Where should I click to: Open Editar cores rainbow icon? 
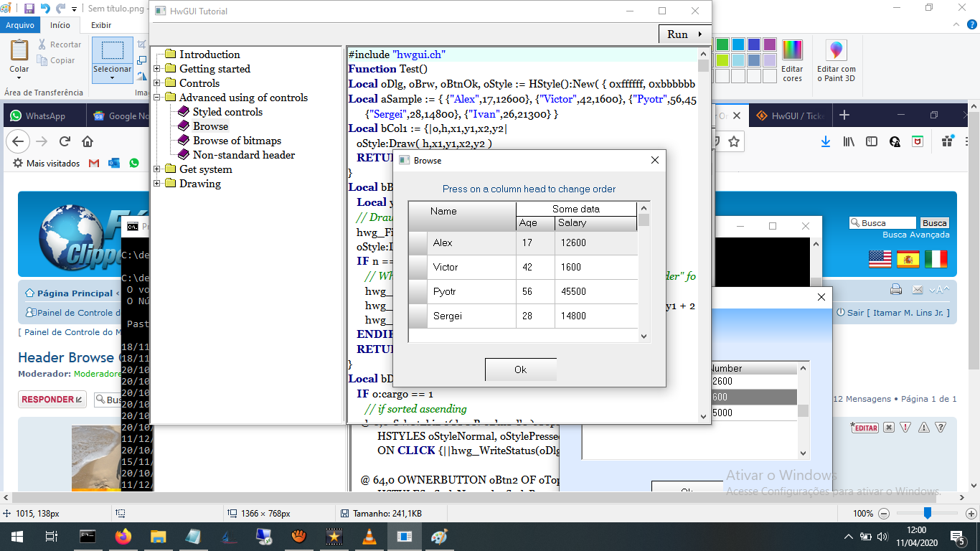click(x=793, y=50)
